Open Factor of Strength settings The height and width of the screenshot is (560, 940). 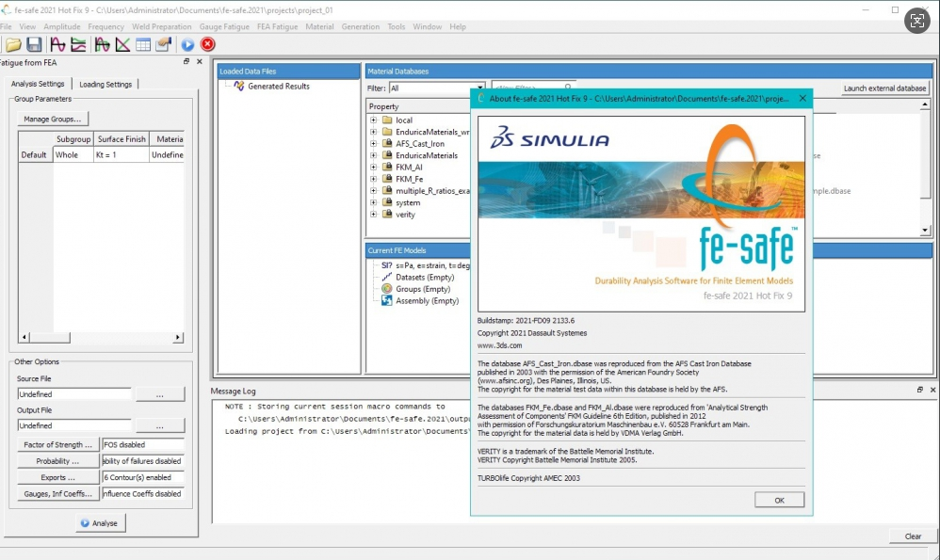pyautogui.click(x=58, y=444)
